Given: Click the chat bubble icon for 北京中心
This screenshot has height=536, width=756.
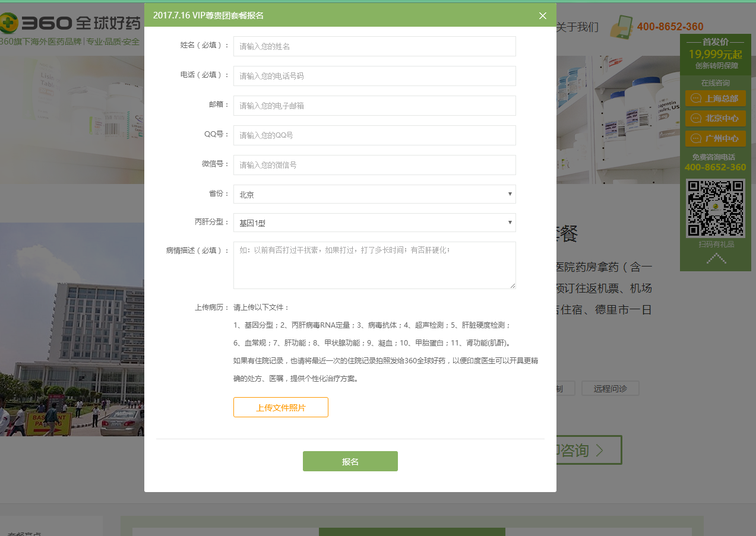Looking at the screenshot, I should coord(696,118).
